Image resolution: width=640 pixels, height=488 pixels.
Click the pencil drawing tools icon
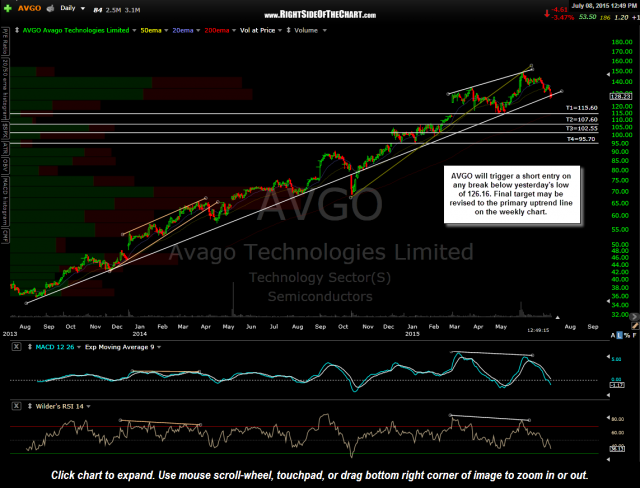(x=635, y=326)
